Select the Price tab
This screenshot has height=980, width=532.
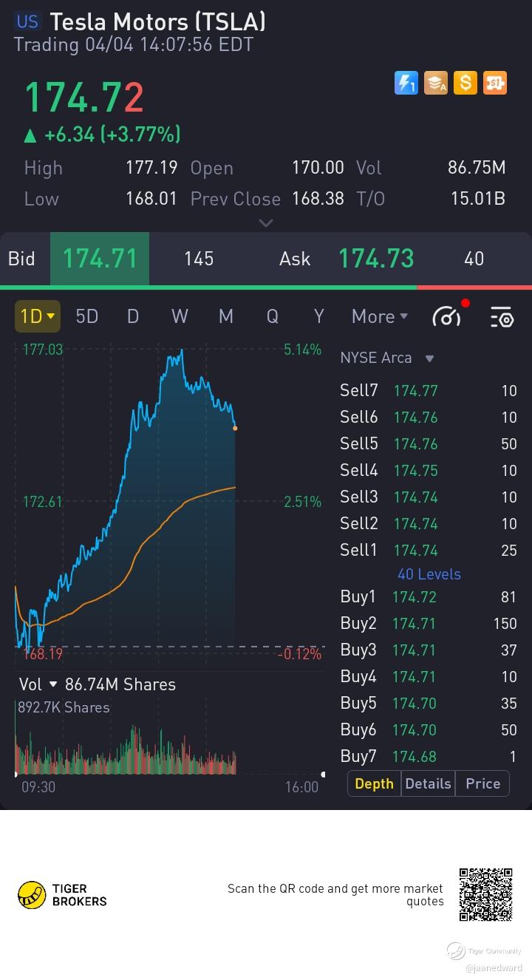coord(483,783)
